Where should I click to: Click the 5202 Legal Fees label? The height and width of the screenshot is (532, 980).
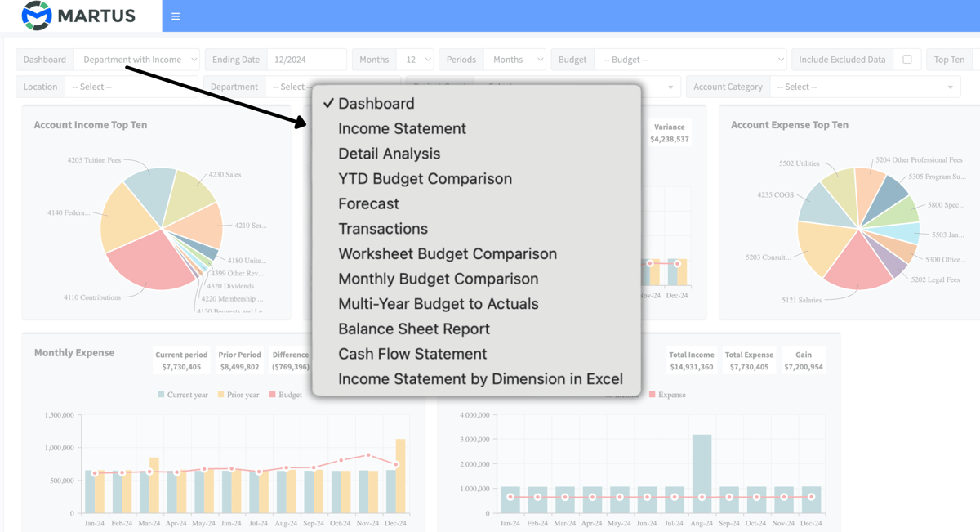(935, 279)
